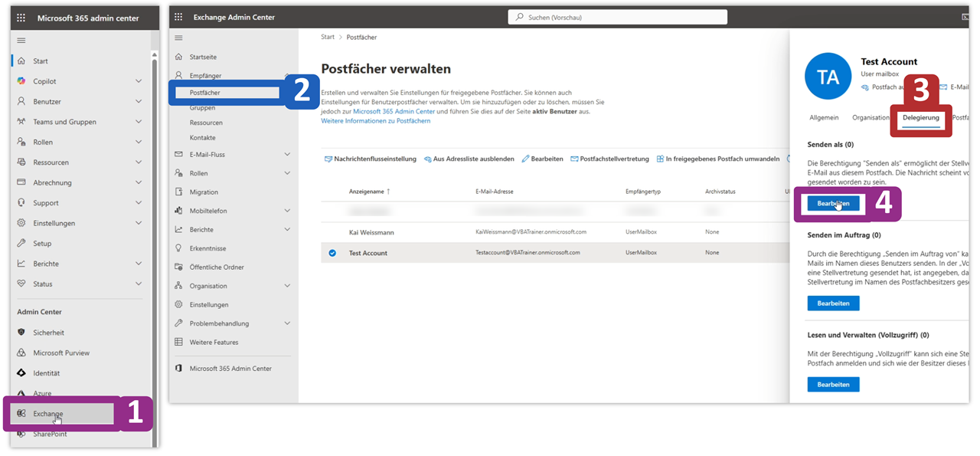Click the Rollen icon in Microsoft 365 sidebar

(21, 142)
